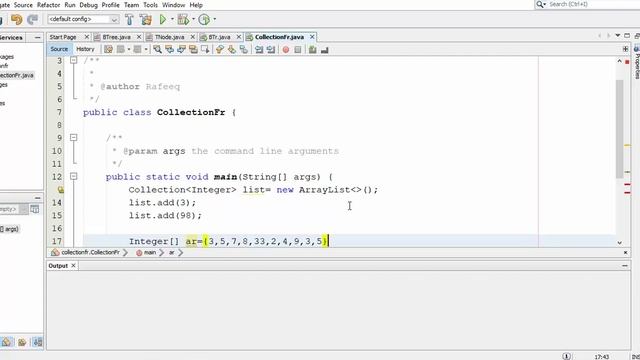Click the split editor icon above the scrollbar
Screen dimensions: 640x360
pyautogui.click(x=625, y=49)
